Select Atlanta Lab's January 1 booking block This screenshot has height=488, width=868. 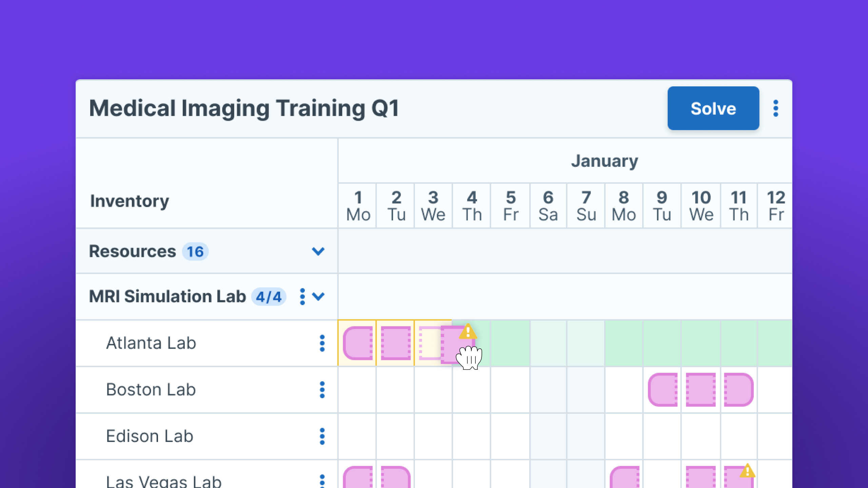tap(358, 343)
